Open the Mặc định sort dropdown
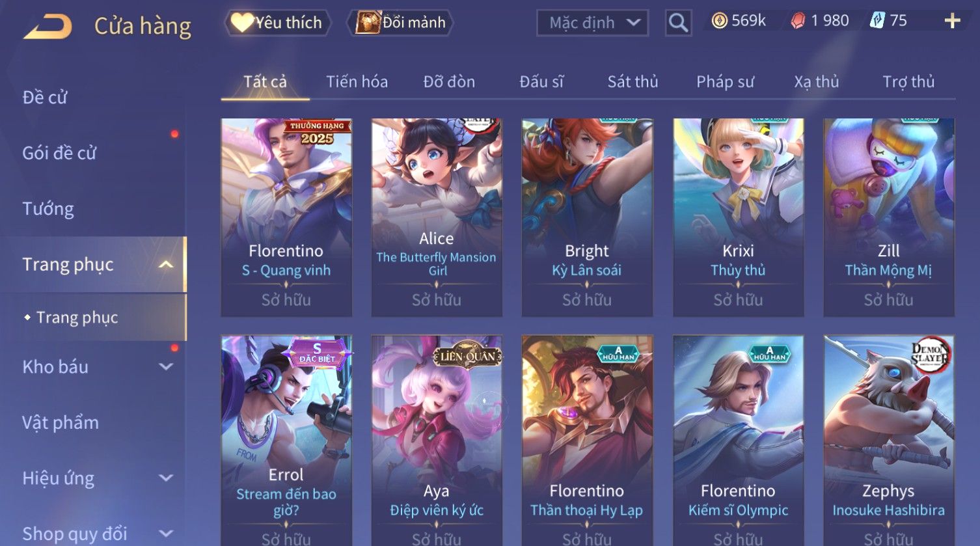980x546 pixels. 592,23
